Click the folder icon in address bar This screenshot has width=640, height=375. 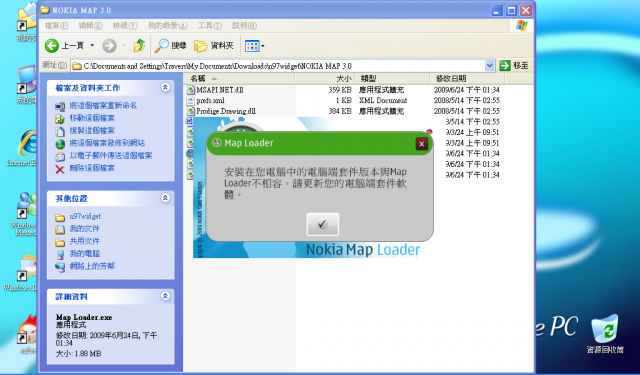tap(77, 66)
